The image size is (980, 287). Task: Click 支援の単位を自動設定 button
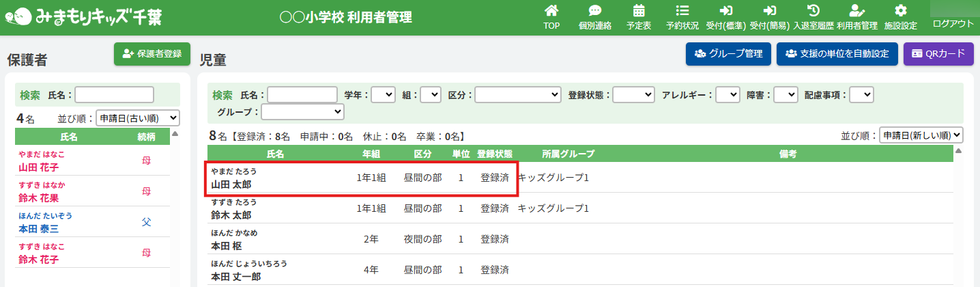pos(837,54)
